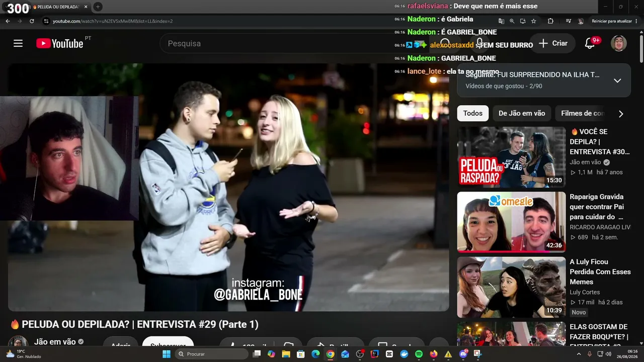
Task: Open the Criar create button
Action: (553, 43)
